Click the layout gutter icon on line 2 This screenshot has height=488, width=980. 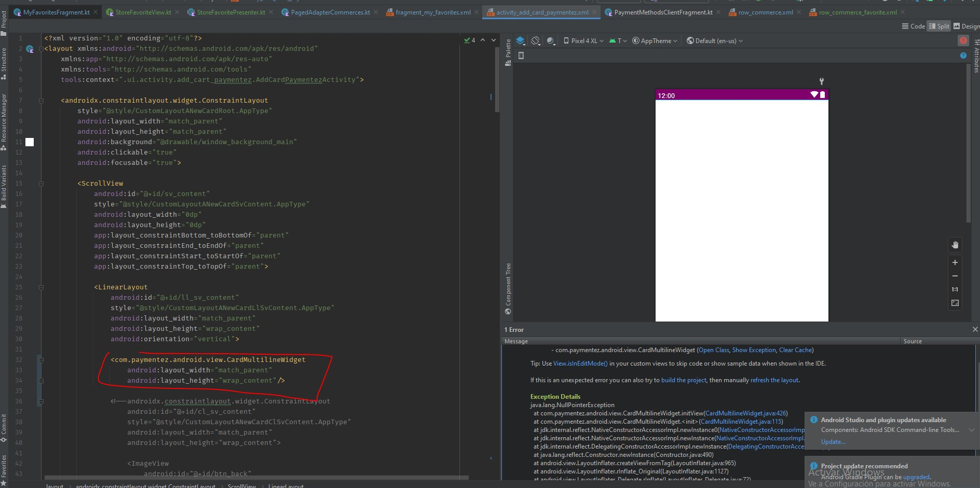pyautogui.click(x=30, y=49)
